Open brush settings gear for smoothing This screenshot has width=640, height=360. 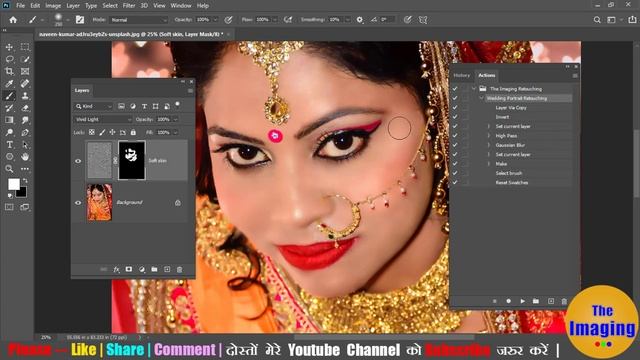[x=360, y=20]
